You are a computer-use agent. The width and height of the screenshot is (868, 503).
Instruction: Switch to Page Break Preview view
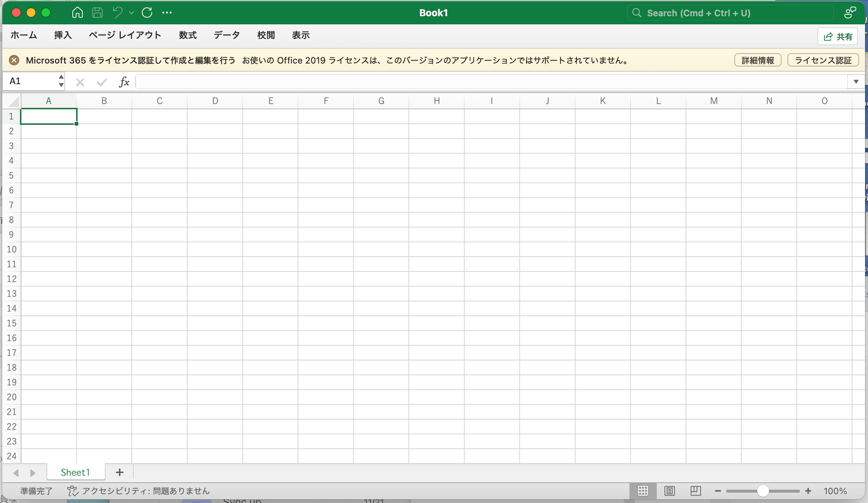(x=696, y=491)
